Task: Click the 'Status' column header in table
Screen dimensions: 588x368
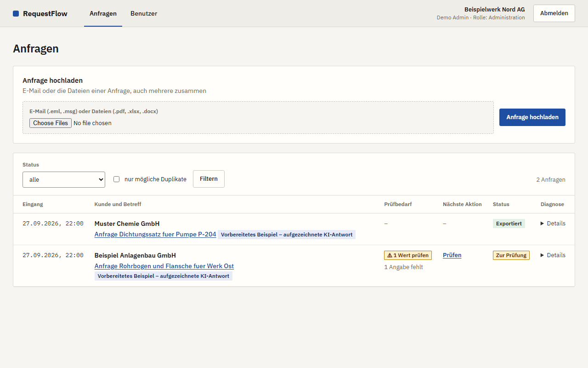Action: (501, 204)
